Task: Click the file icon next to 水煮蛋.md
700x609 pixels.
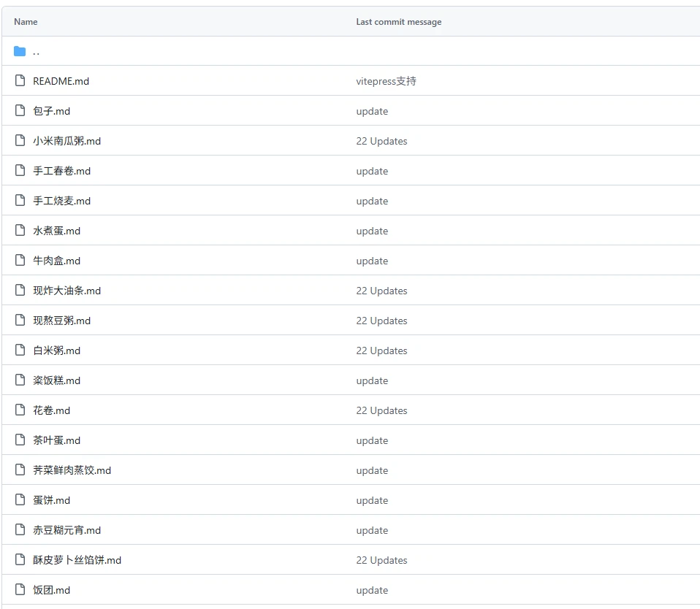Action: (20, 231)
